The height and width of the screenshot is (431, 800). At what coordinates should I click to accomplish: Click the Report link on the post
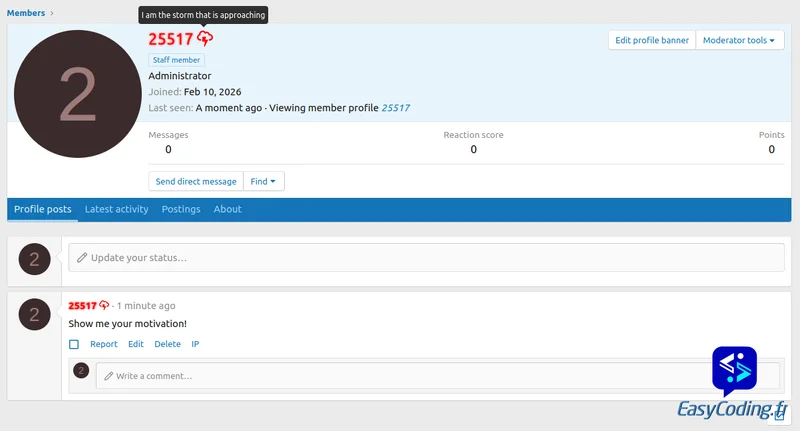(104, 344)
